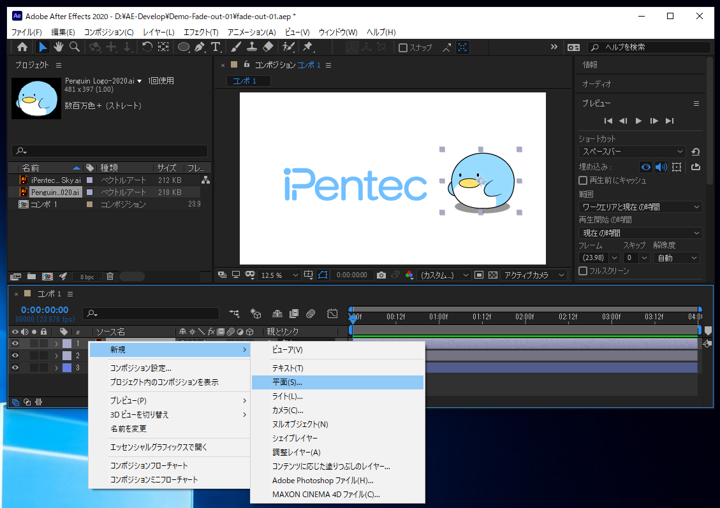This screenshot has height=508, width=720.
Task: Select the Eraser tool
Action: tap(268, 47)
